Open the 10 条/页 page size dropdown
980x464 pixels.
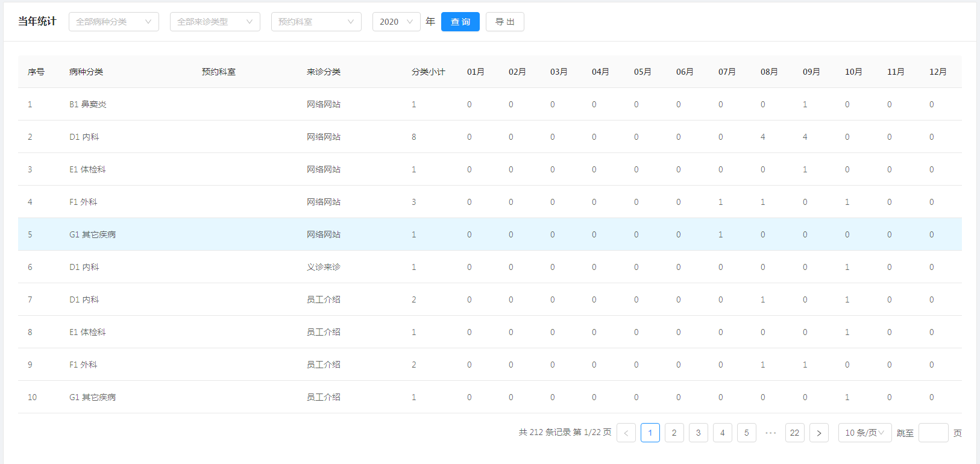tap(865, 433)
